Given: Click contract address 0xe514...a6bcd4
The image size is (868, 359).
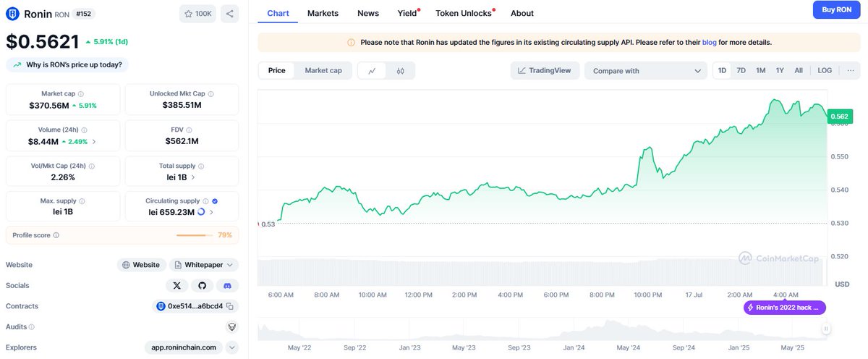Looking at the screenshot, I should 195,306.
